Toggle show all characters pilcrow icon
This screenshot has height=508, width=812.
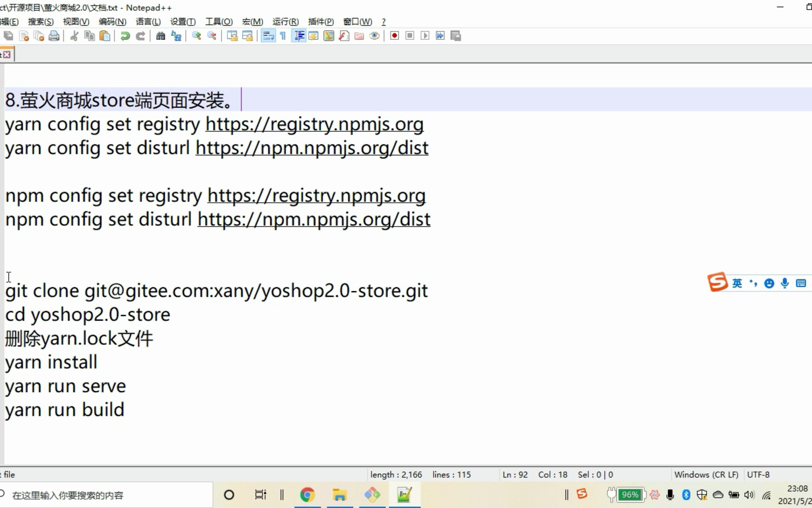(x=283, y=36)
